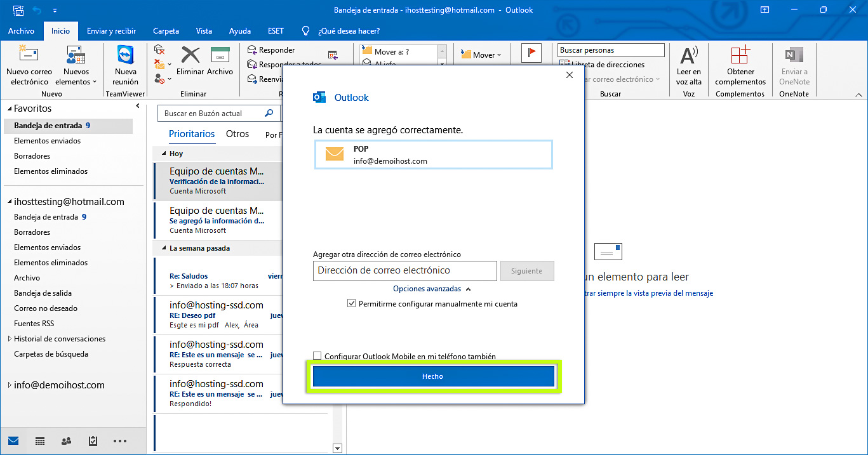The image size is (868, 455).
Task: Switch to Mail view icon
Action: pos(13,441)
